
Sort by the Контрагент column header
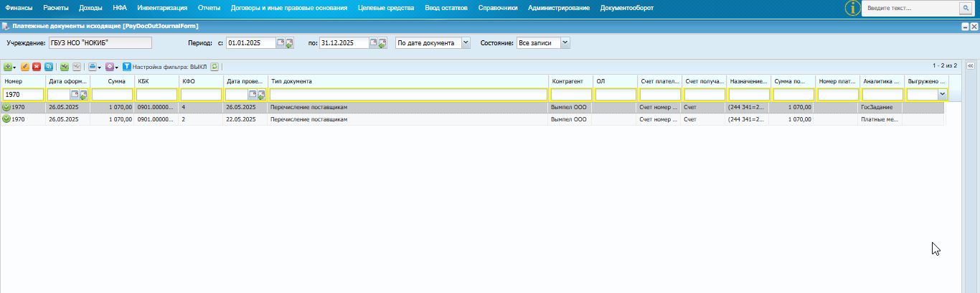tap(572, 81)
